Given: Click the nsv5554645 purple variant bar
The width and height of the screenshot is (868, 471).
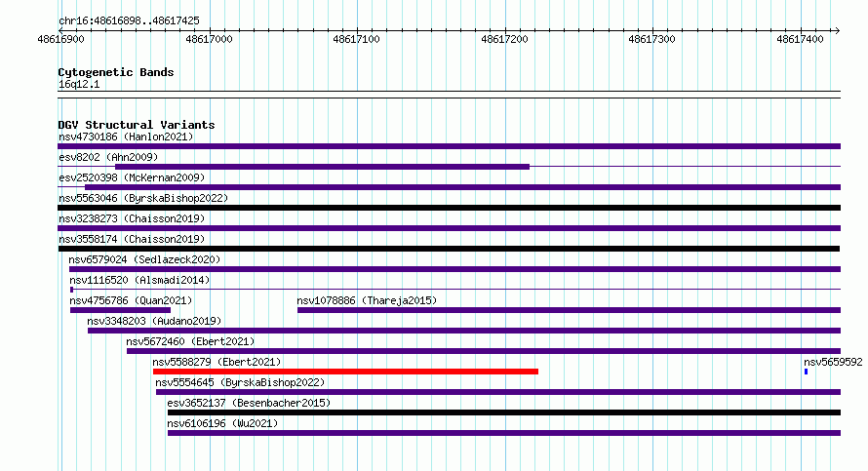Looking at the screenshot, I should (x=498, y=392).
